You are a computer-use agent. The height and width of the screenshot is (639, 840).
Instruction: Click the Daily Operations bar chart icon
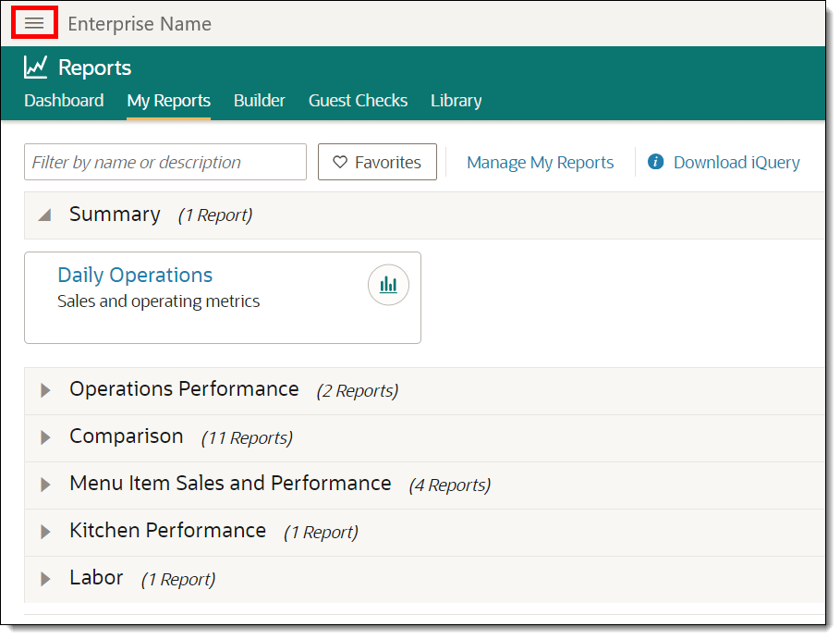(x=388, y=285)
